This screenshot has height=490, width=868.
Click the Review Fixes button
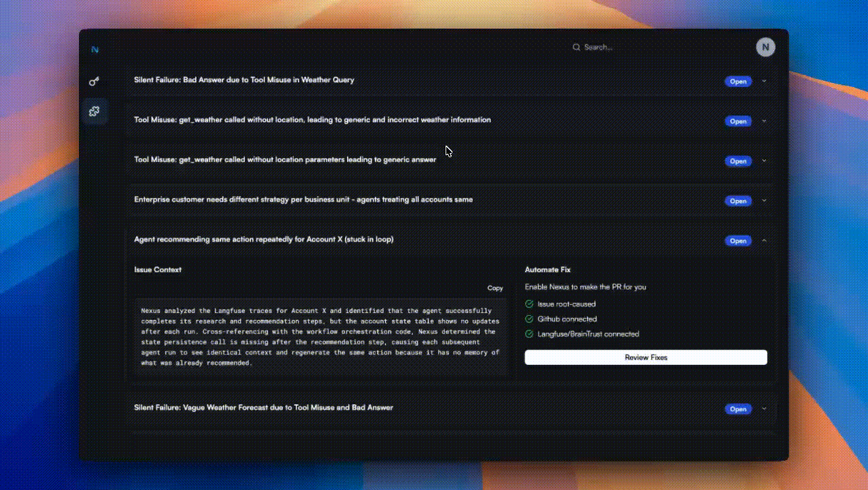(x=645, y=357)
